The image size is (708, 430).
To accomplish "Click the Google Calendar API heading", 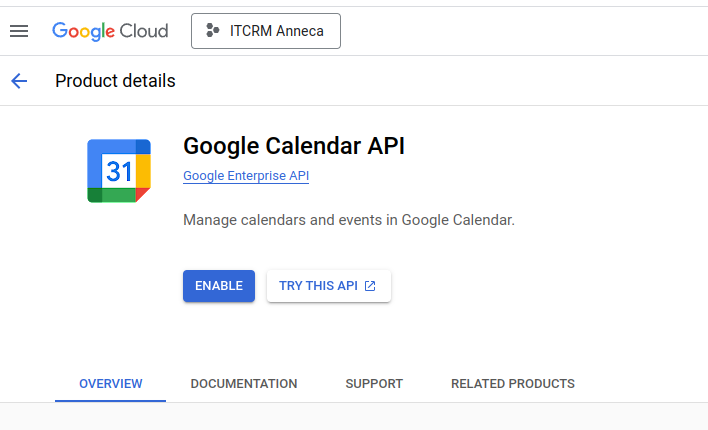I will pyautogui.click(x=294, y=146).
